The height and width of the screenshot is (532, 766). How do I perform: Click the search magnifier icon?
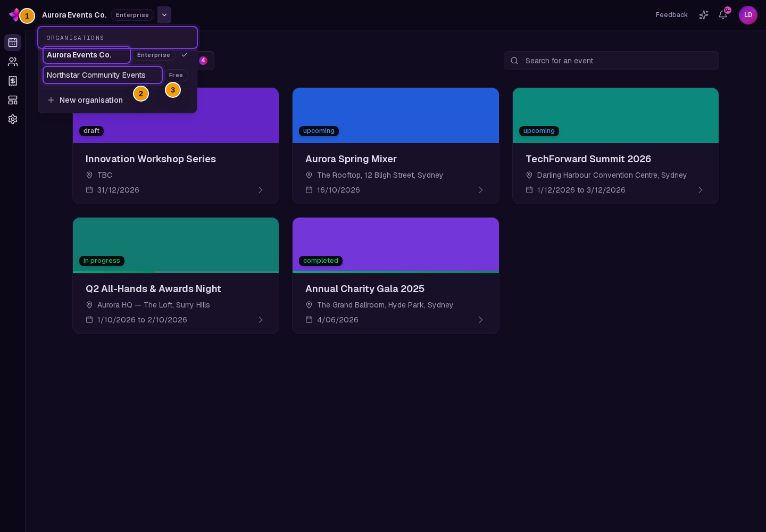(x=514, y=61)
